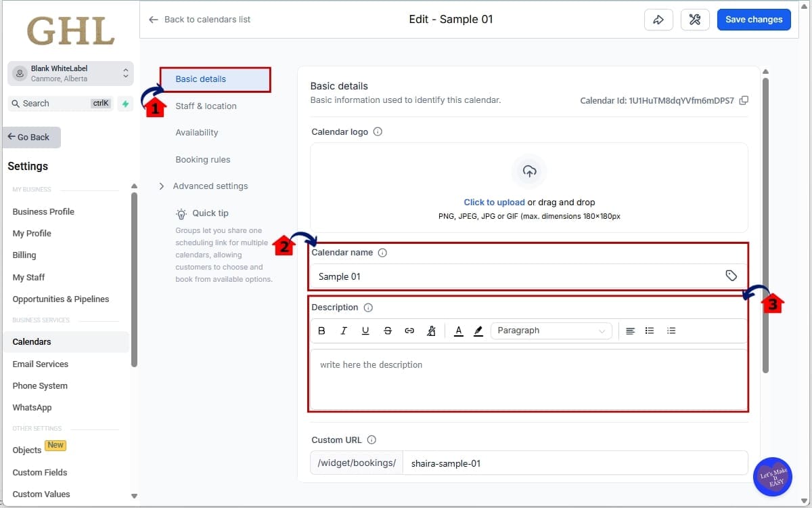Click the shaira-sample-01 custom URL field
This screenshot has height=508, width=812.
[575, 463]
